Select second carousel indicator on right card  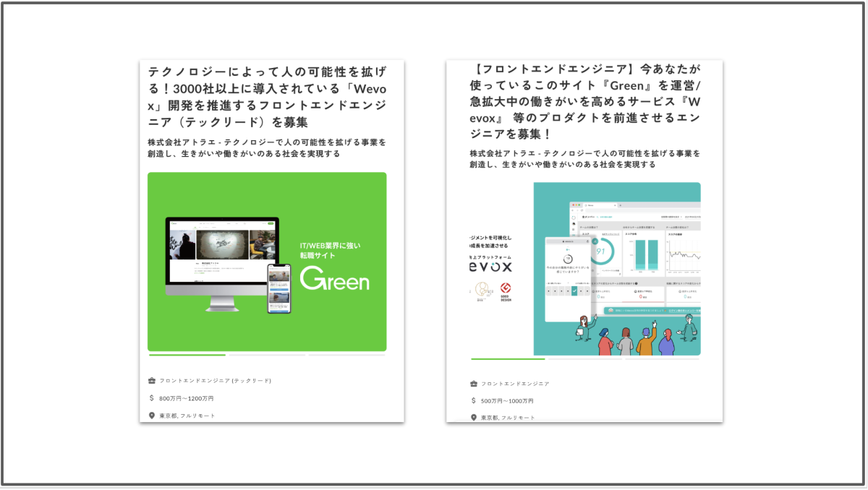pyautogui.click(x=585, y=358)
